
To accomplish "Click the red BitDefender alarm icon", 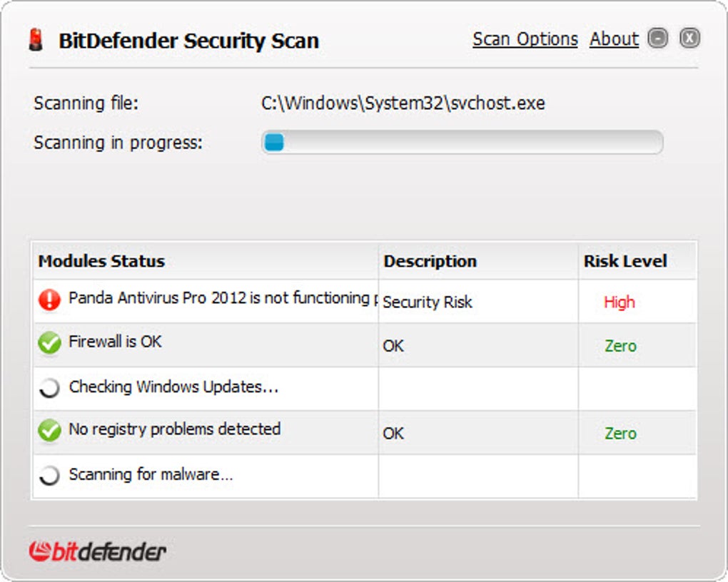I will (35, 39).
